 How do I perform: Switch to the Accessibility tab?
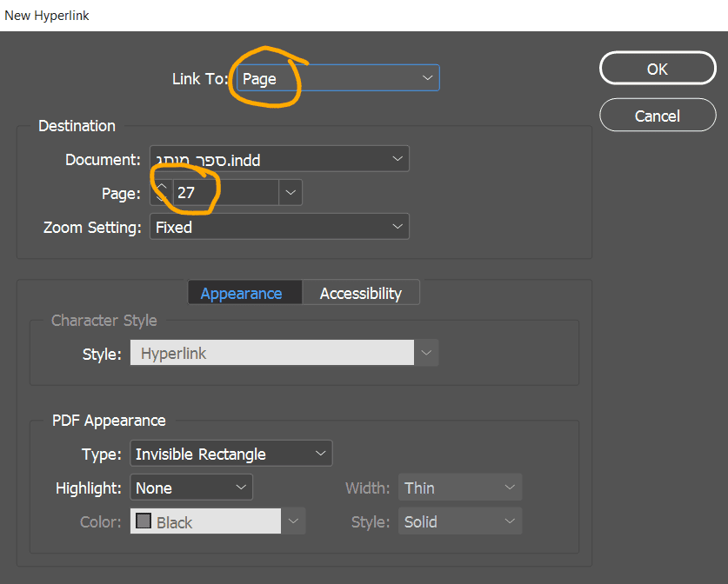point(360,294)
